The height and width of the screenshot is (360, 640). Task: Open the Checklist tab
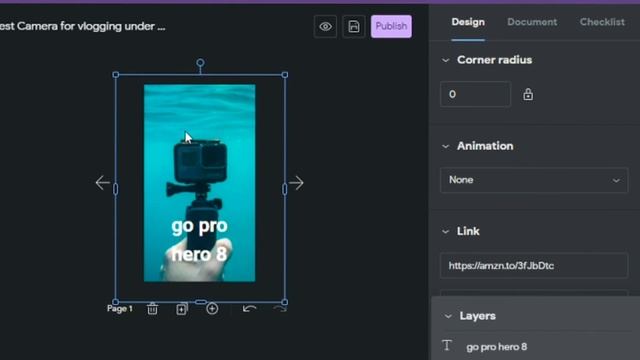pyautogui.click(x=602, y=22)
